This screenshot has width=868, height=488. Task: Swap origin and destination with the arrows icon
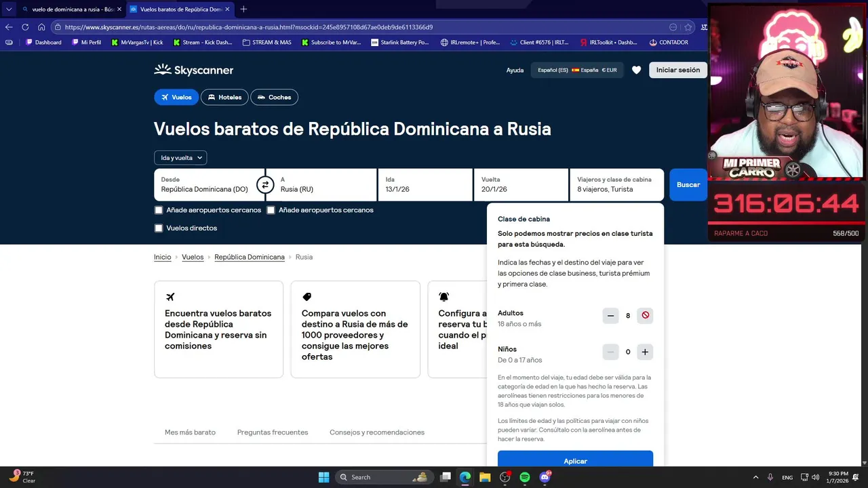tap(265, 184)
